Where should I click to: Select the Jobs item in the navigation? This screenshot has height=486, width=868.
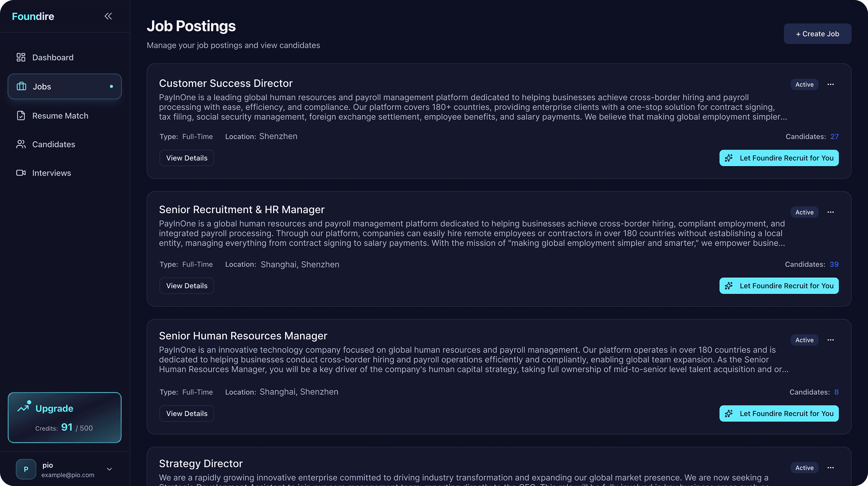click(42, 86)
